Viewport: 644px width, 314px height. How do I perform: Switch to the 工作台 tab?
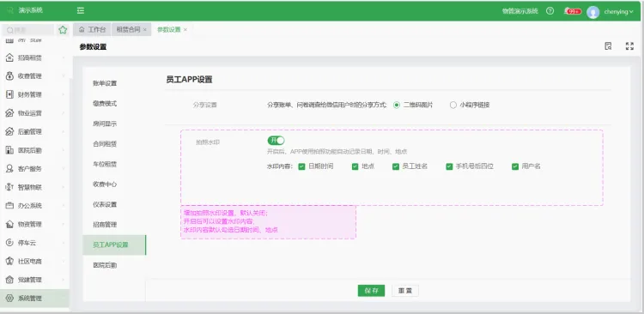(92, 29)
